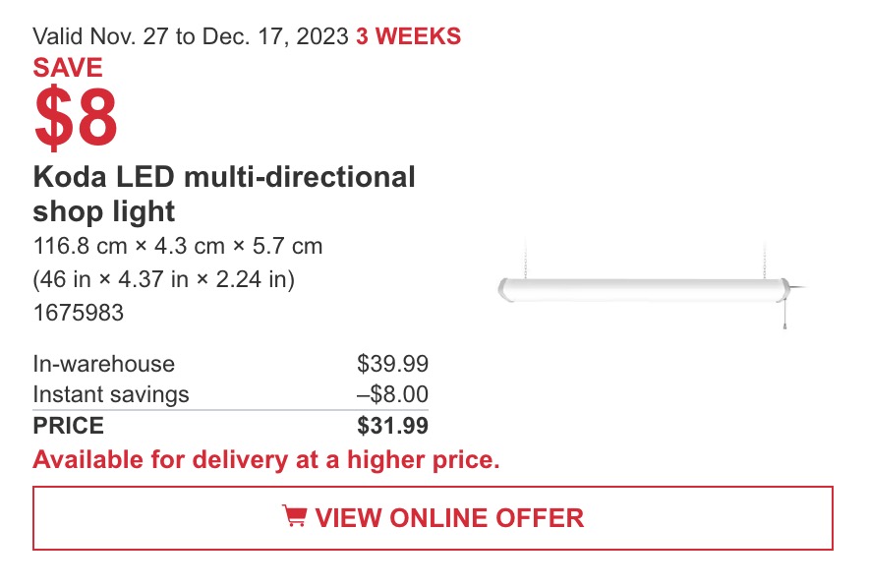Select the item number 1675983
This screenshot has width=869, height=588.
[x=78, y=313]
